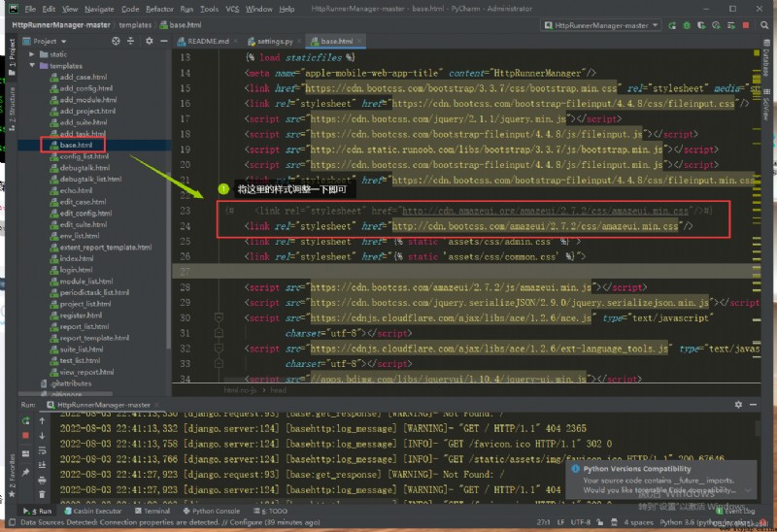The width and height of the screenshot is (777, 532).
Task: Click the templates breadcrumb
Action: click(135, 25)
